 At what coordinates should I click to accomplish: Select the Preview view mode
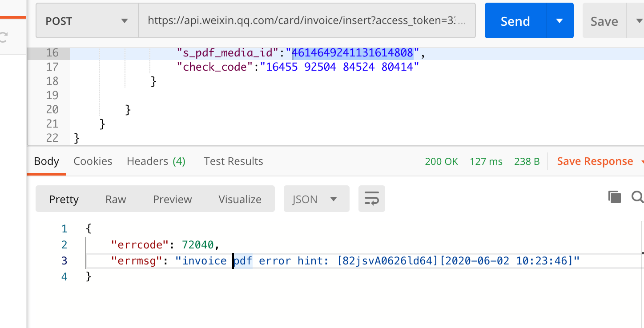tap(173, 199)
